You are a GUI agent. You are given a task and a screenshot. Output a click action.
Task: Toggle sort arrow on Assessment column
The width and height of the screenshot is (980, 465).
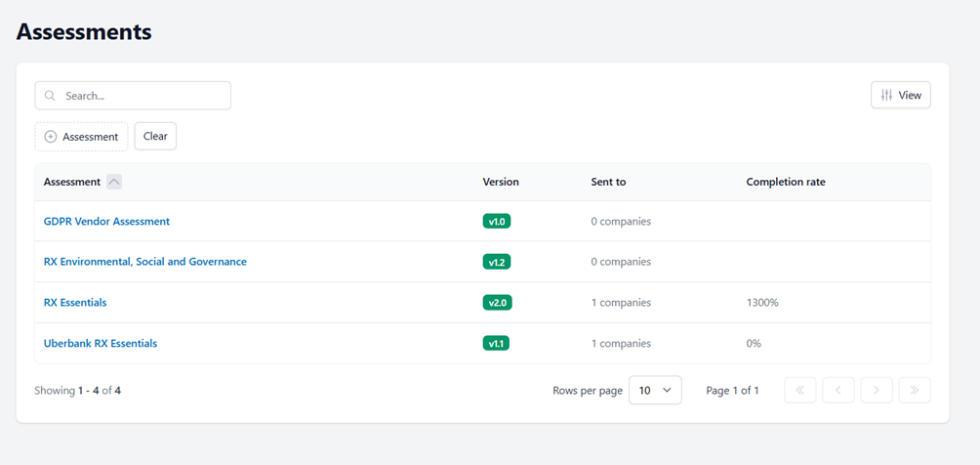(114, 182)
